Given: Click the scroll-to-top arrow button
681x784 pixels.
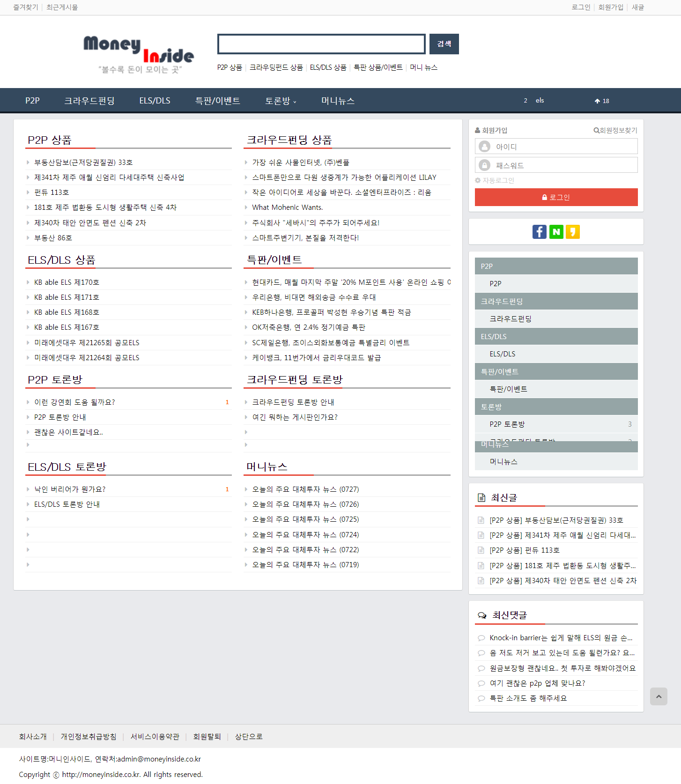Looking at the screenshot, I should 659,696.
